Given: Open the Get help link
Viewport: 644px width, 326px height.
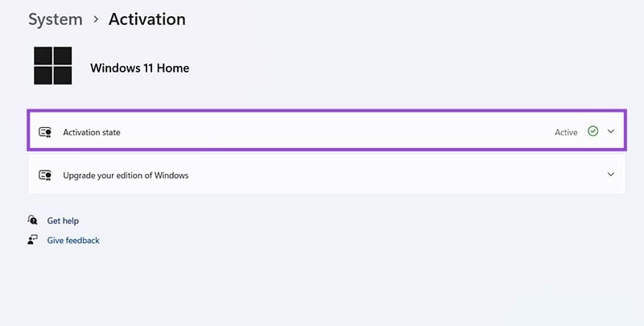Looking at the screenshot, I should point(63,221).
